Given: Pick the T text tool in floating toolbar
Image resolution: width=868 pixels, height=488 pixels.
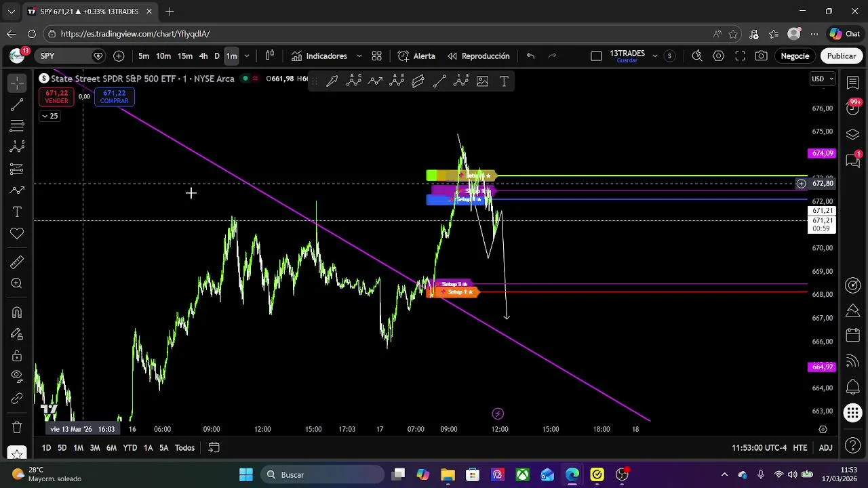Looking at the screenshot, I should pyautogui.click(x=504, y=81).
